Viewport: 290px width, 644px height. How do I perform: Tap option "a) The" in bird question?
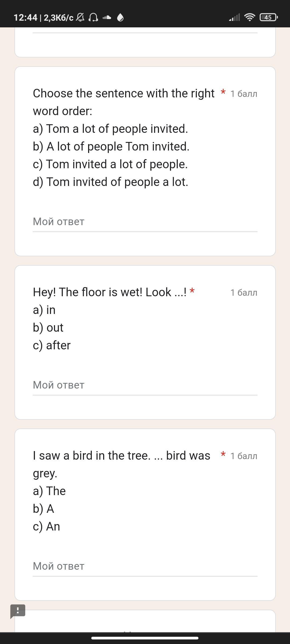pyautogui.click(x=49, y=491)
